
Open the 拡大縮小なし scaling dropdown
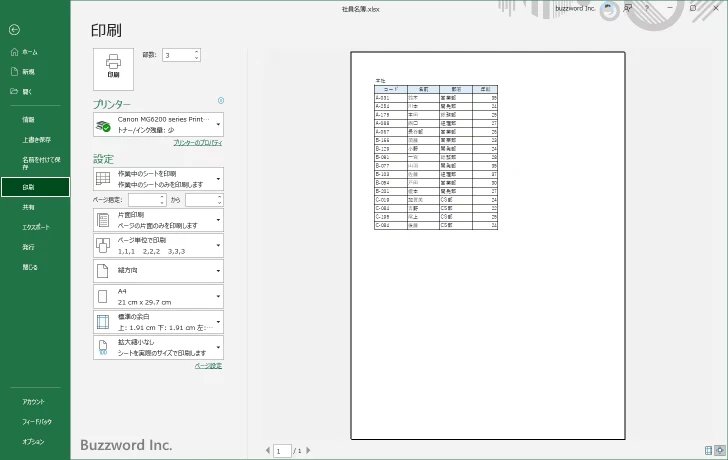pos(158,348)
